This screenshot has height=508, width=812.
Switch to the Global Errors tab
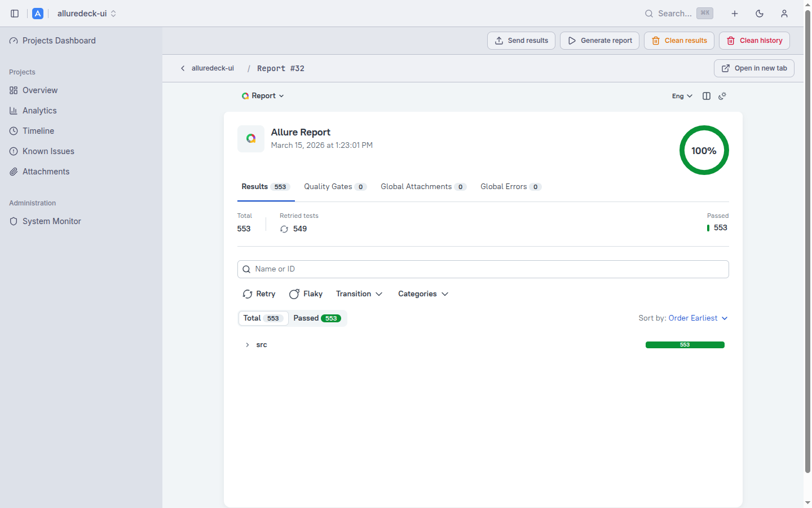point(511,187)
